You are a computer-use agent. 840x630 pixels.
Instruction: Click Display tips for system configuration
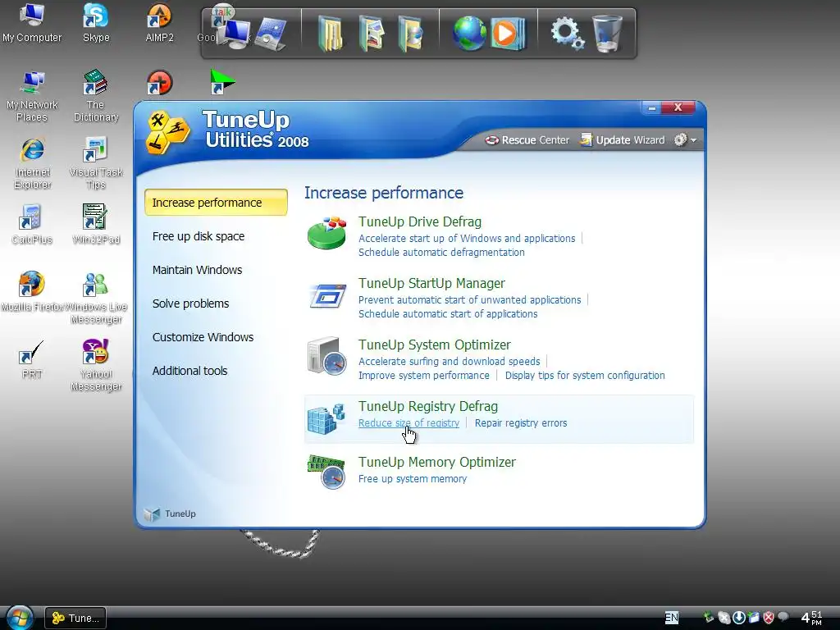pyautogui.click(x=585, y=376)
